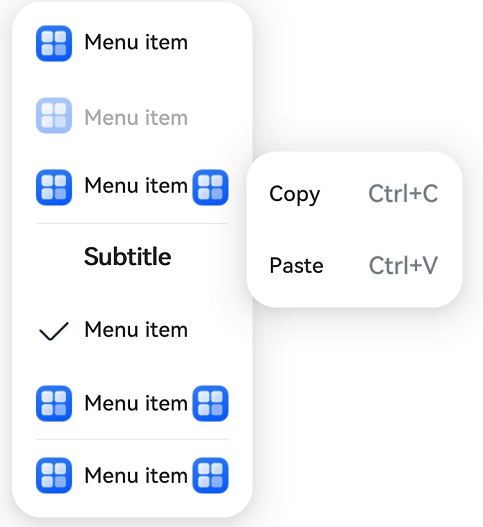
Task: Select the Menu item text below the checked item
Action: (x=136, y=403)
